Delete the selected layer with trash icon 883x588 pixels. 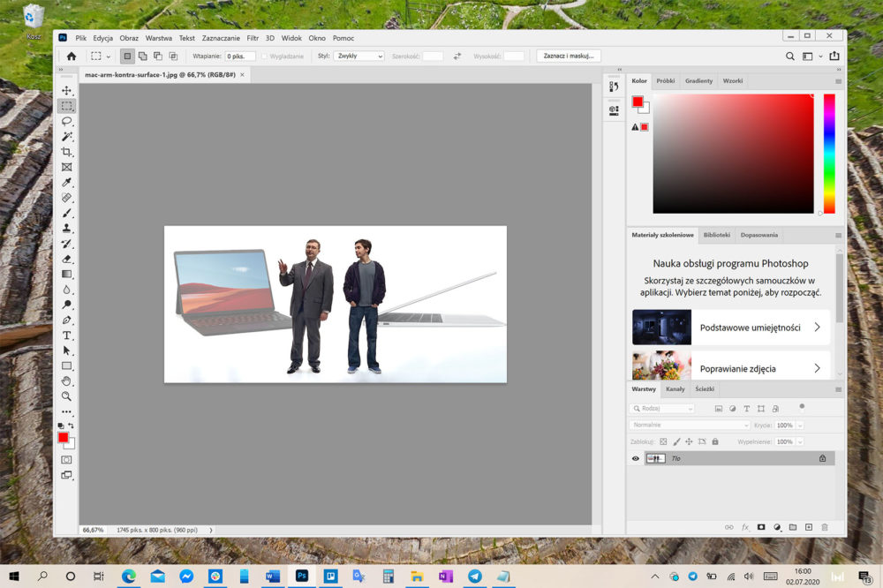tap(825, 527)
